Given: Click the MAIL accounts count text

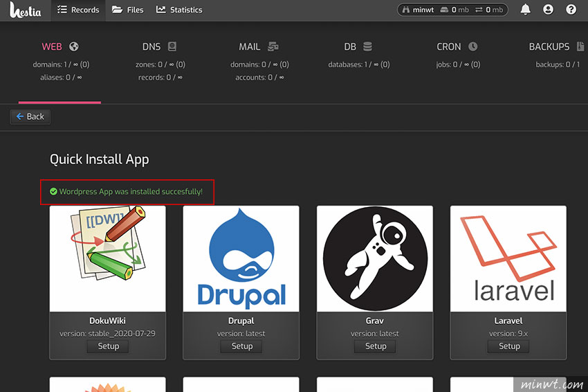Looking at the screenshot, I should click(x=259, y=78).
